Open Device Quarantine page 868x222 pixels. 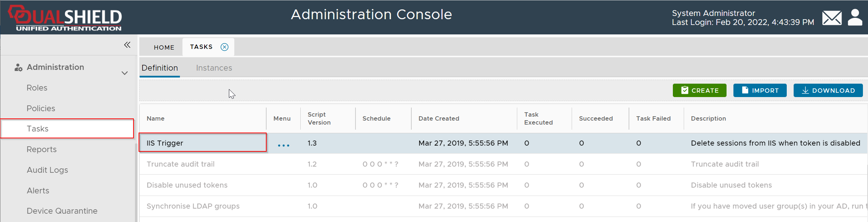coord(62,211)
